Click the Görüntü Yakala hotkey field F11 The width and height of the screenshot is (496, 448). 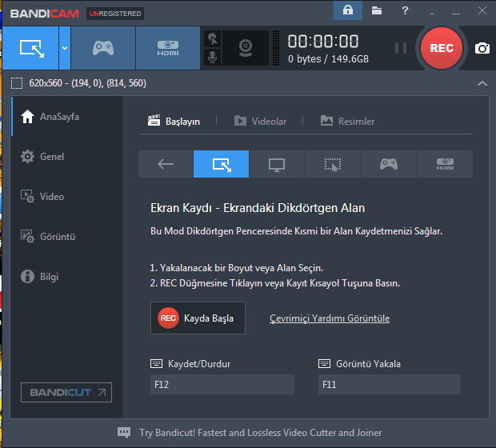click(390, 385)
